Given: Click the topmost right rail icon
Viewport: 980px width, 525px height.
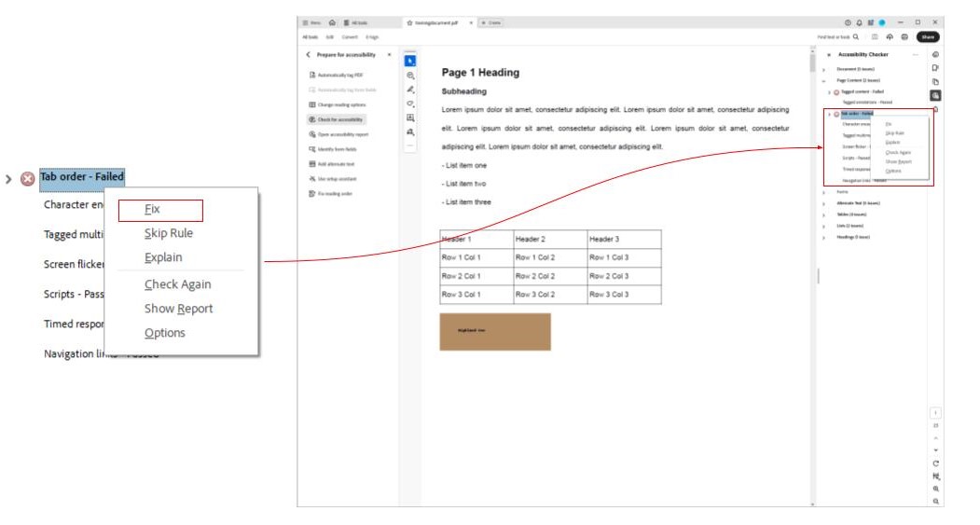Looking at the screenshot, I should pyautogui.click(x=935, y=55).
